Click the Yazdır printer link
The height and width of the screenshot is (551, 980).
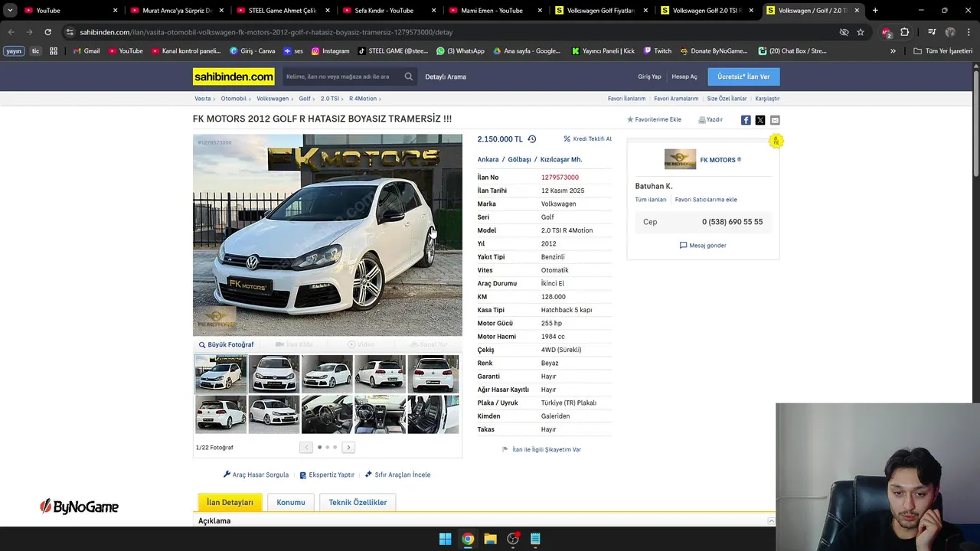710,120
